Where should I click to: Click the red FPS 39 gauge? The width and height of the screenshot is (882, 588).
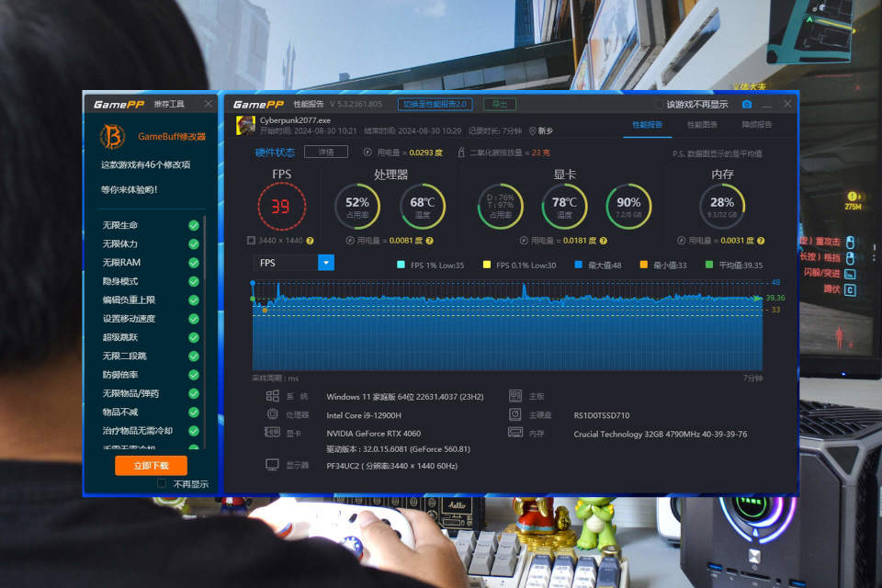tap(281, 207)
